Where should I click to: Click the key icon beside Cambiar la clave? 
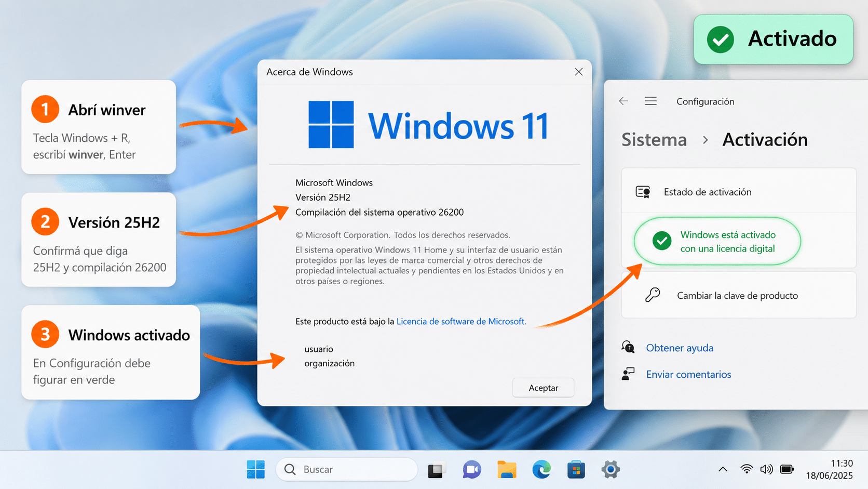click(x=653, y=295)
